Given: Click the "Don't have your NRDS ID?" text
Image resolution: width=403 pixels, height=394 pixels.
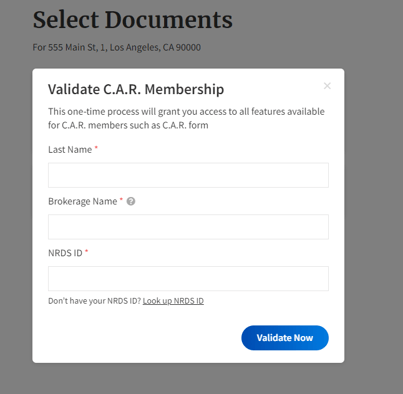Looking at the screenshot, I should pos(95,301).
